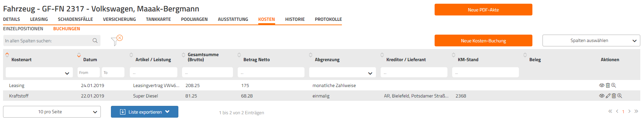644x123 pixels.
Task: Open the zoom detail icon for Kraftstoff row
Action: [620, 96]
